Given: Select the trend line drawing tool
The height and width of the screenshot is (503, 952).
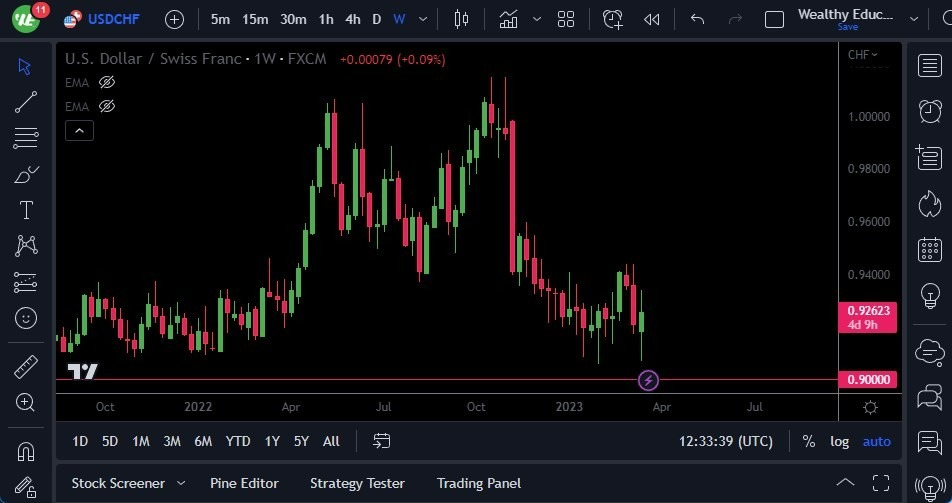Looking at the screenshot, I should pyautogui.click(x=26, y=102).
